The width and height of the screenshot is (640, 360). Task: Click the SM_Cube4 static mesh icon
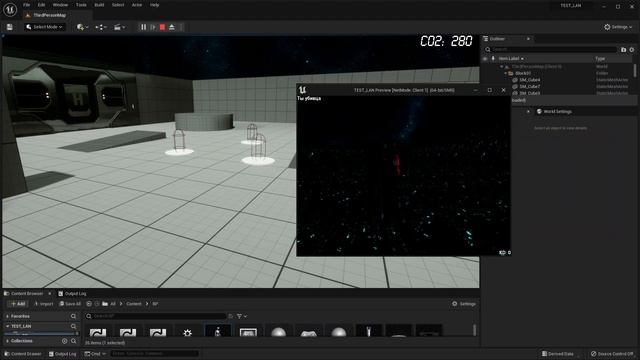pyautogui.click(x=515, y=80)
